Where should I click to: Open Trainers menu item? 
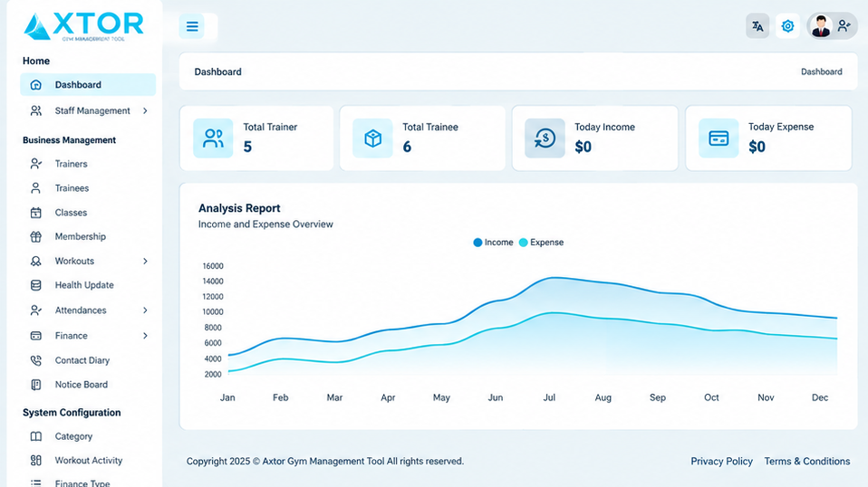[x=71, y=164]
